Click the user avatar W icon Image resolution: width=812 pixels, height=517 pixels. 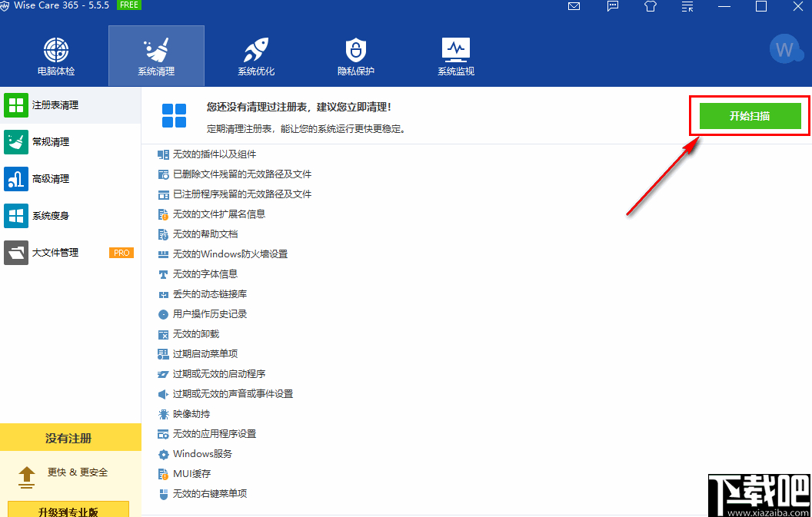[786, 50]
